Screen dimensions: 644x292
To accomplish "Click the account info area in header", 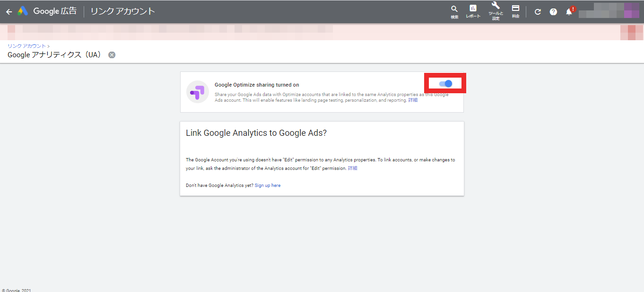I will coord(609,11).
